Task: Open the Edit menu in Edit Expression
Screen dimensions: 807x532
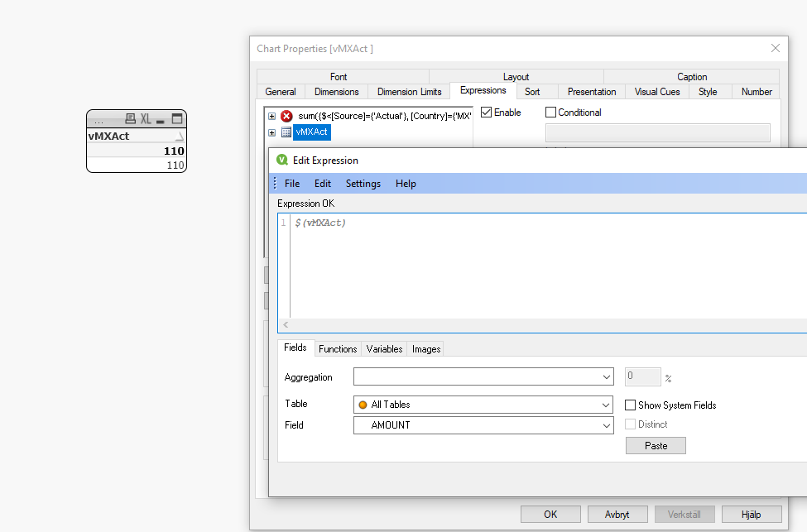Action: [x=323, y=184]
